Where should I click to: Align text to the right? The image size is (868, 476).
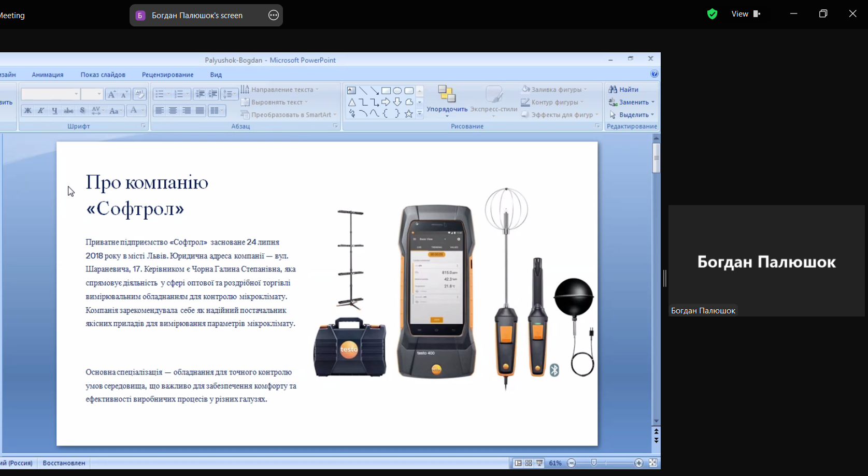pos(187,110)
